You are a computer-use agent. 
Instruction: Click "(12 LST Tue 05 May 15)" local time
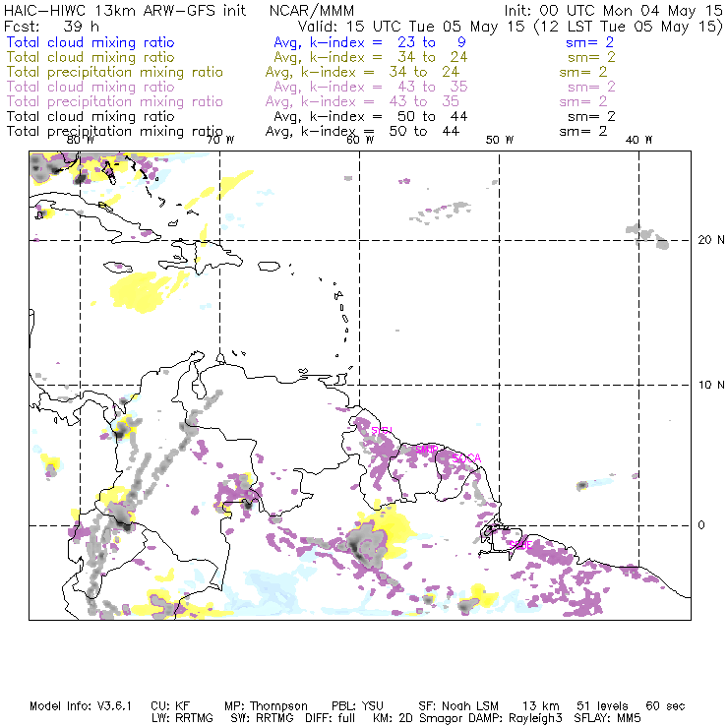click(x=629, y=26)
